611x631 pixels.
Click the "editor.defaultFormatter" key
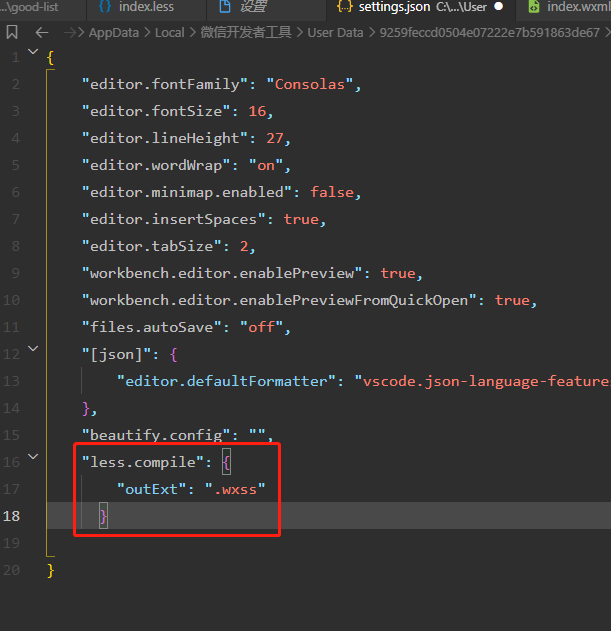pyautogui.click(x=226, y=381)
